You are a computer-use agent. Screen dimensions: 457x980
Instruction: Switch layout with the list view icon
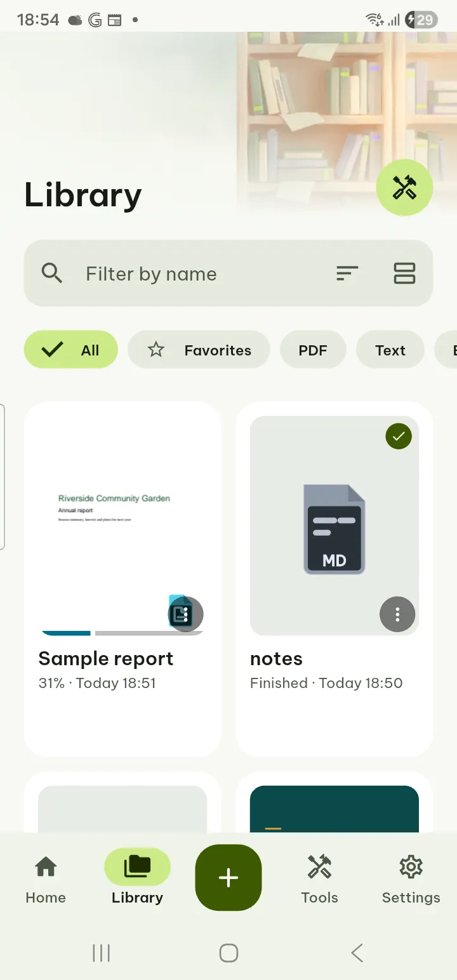tap(404, 274)
